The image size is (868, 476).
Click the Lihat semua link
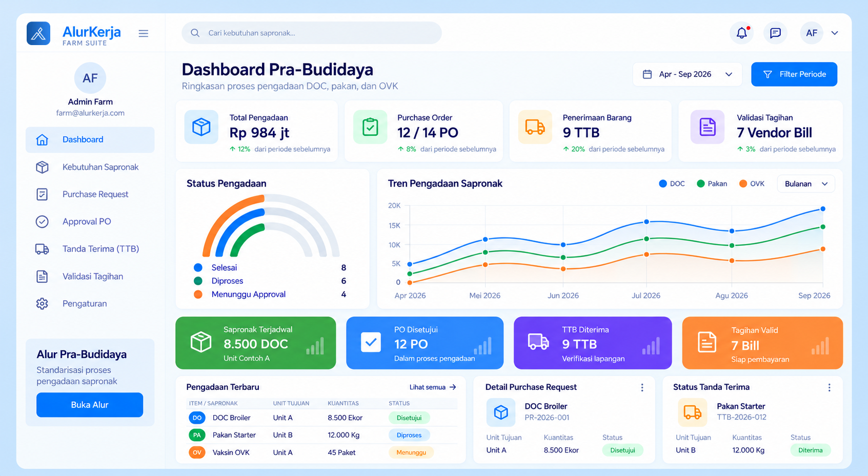click(x=433, y=387)
